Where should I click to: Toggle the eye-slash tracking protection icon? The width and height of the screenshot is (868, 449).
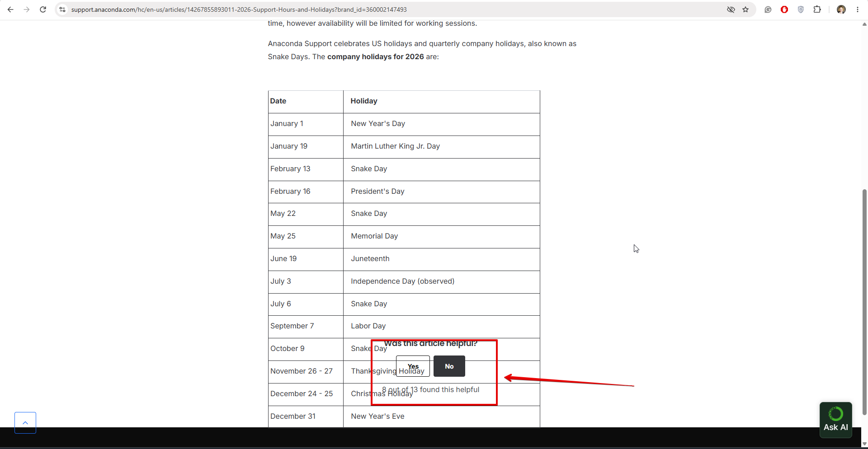[731, 9]
